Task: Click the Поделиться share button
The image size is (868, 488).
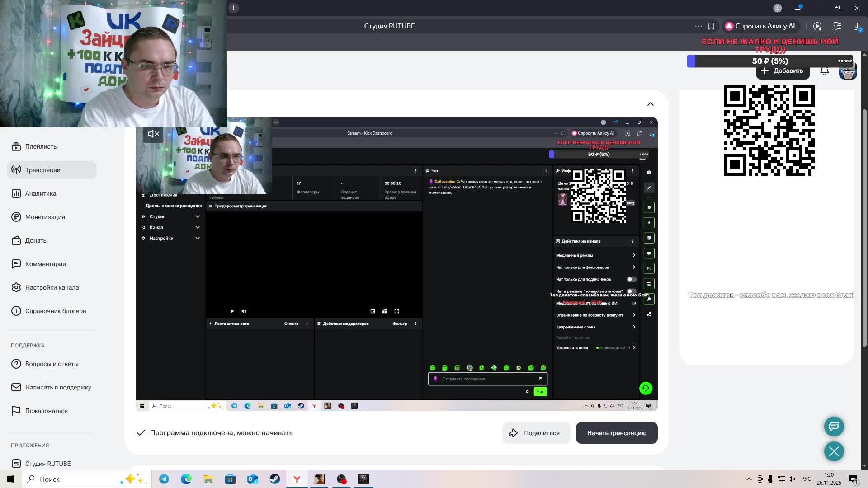Action: click(535, 433)
